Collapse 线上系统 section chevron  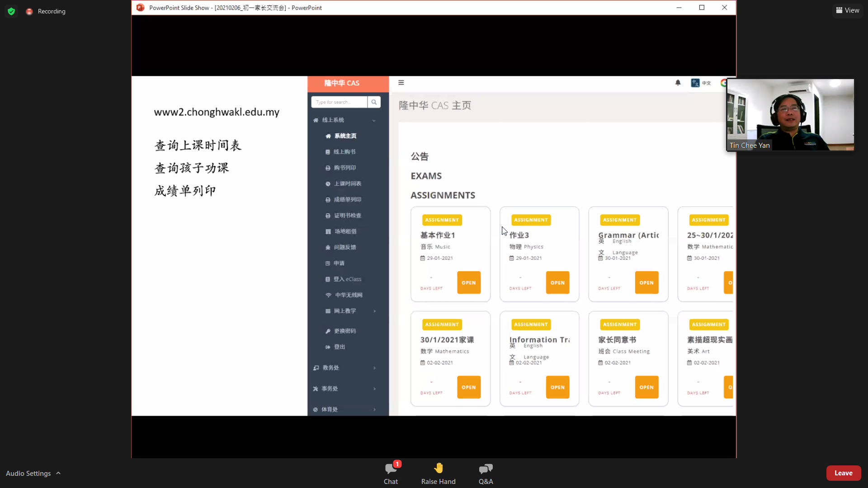(x=374, y=120)
